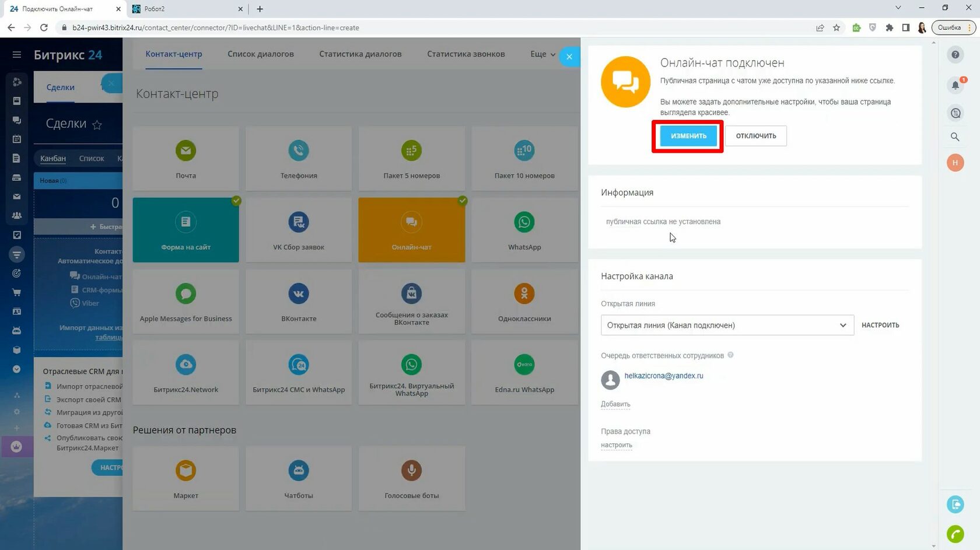
Task: Open the Онлайн-чат orange tile
Action: (411, 230)
